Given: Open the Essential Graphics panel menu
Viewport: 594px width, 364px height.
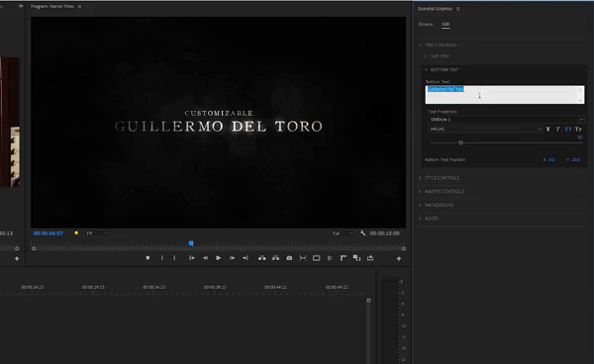Looking at the screenshot, I should tap(458, 9).
